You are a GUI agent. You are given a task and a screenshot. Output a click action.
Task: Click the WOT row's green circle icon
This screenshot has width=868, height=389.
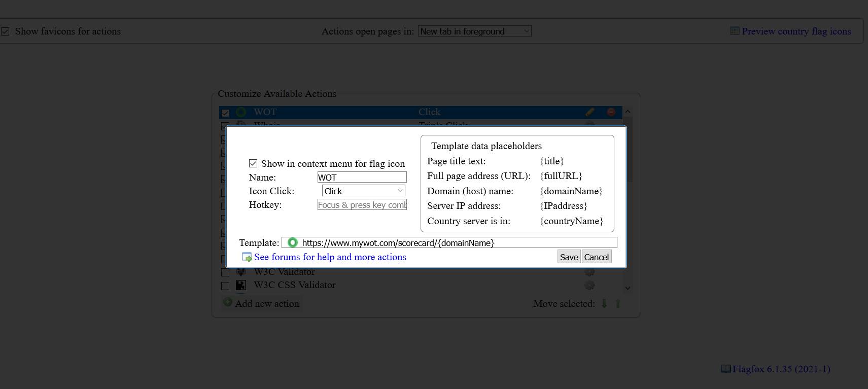pos(241,112)
